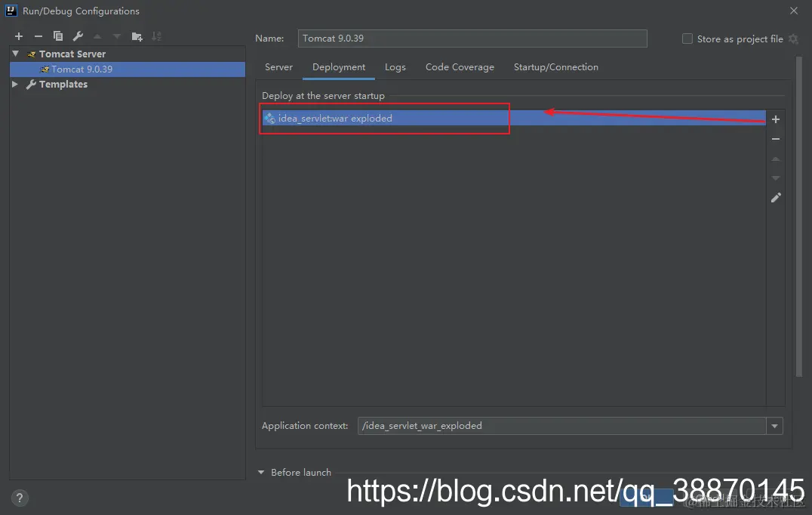Open edit templates wrench icon in toolbar

point(78,36)
